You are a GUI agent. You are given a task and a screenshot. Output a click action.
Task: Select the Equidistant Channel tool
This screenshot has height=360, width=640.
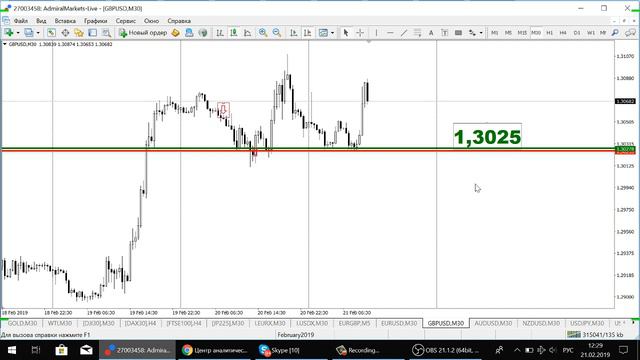[x=417, y=33]
